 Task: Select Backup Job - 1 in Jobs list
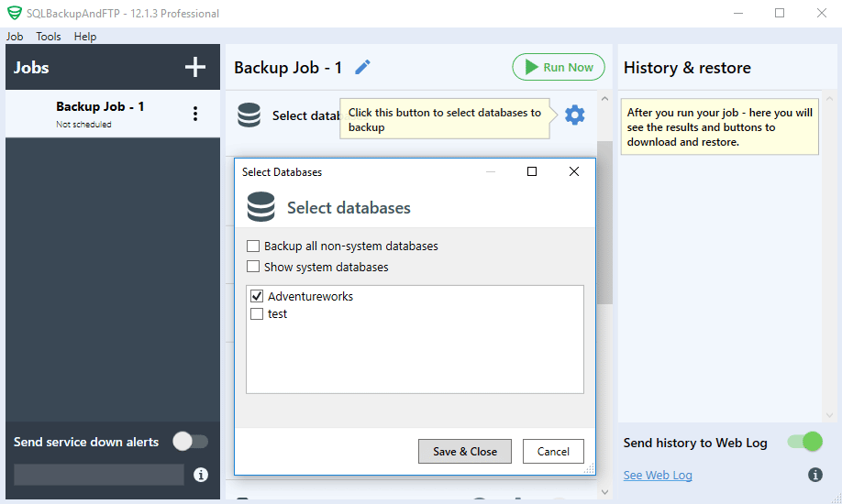(x=113, y=114)
